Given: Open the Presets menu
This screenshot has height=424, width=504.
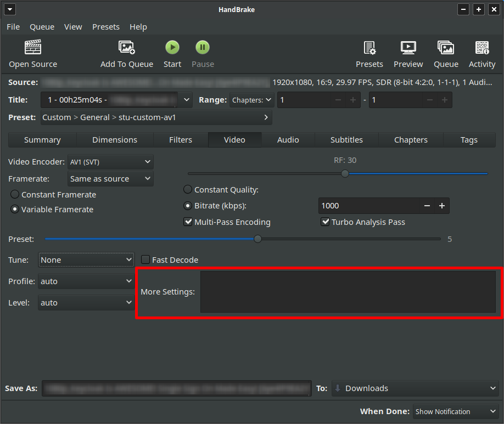Looking at the screenshot, I should (105, 26).
